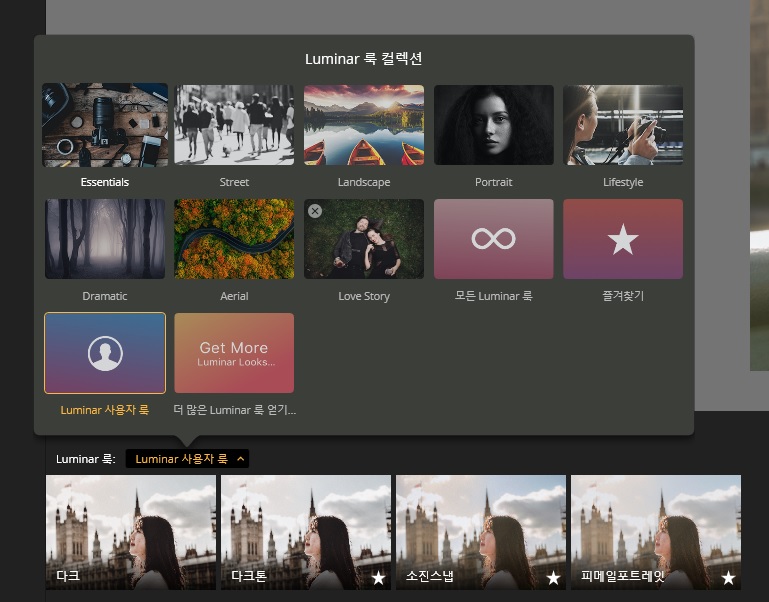Apply the 다크톤 look preset
The width and height of the screenshot is (769, 602).
click(306, 532)
